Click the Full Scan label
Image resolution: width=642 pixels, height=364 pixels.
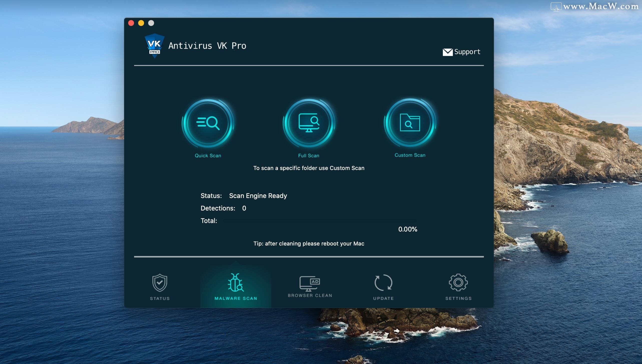click(309, 155)
